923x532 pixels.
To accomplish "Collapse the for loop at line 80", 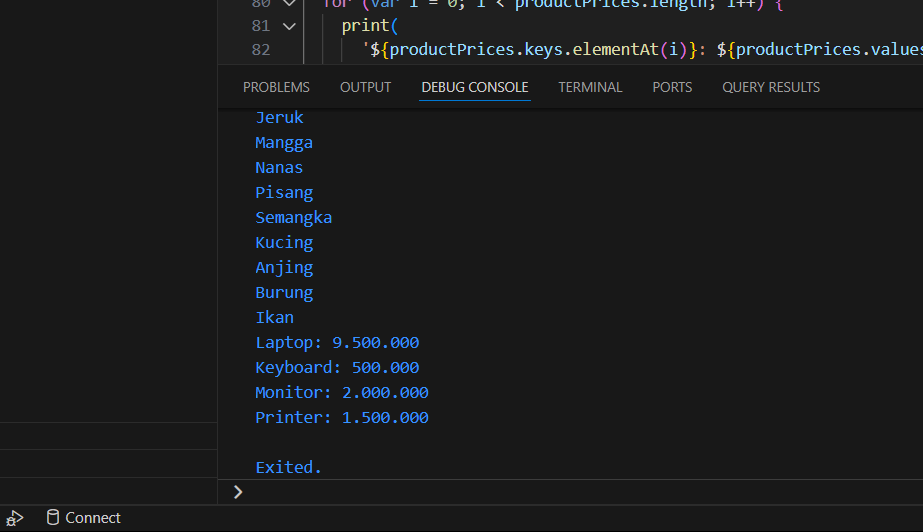I will [x=289, y=3].
